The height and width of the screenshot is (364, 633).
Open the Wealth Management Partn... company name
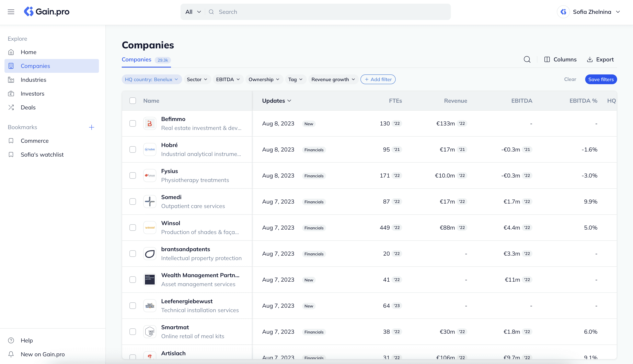pyautogui.click(x=200, y=275)
